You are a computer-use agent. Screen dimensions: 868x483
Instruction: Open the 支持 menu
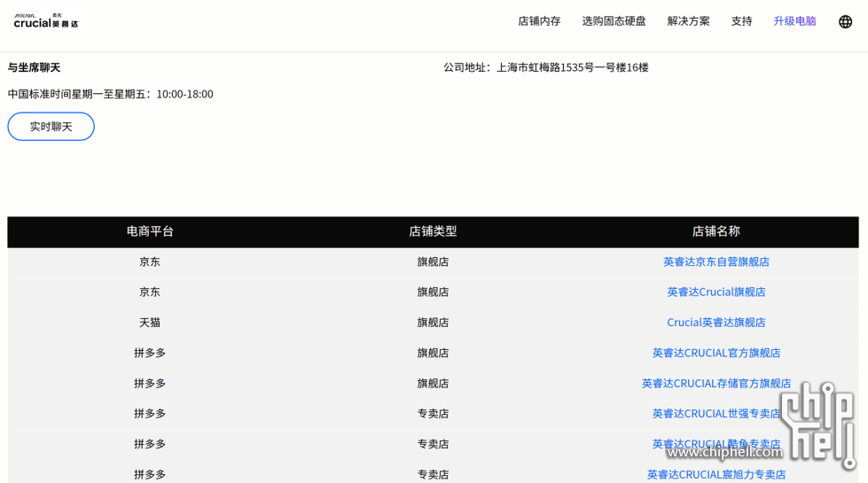[x=741, y=21]
